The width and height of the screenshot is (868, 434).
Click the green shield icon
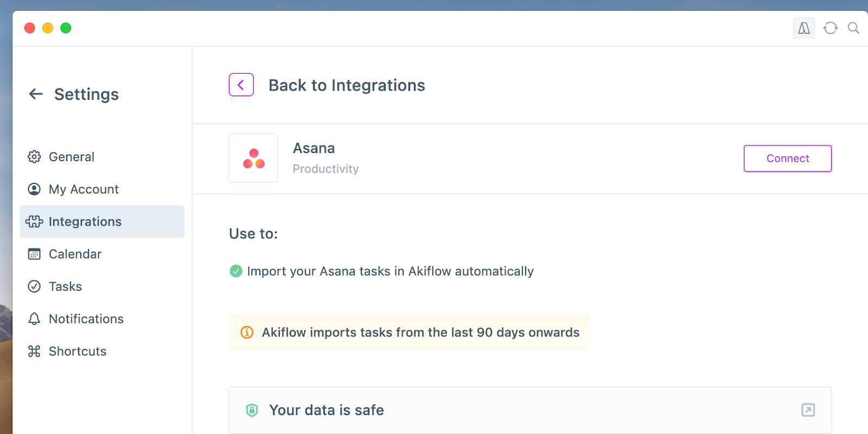coord(252,410)
